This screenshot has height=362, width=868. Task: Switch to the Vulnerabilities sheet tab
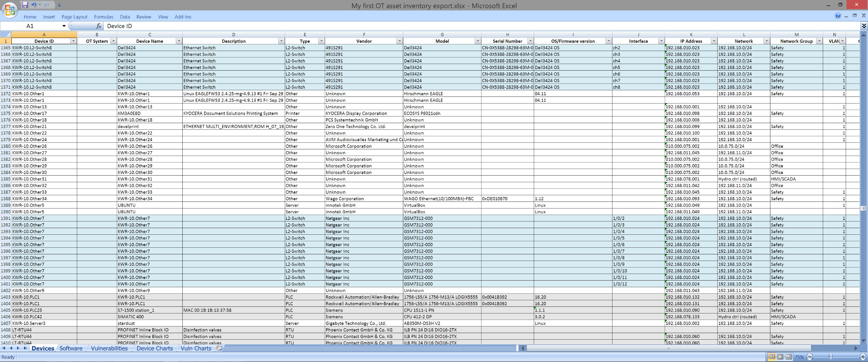click(109, 348)
